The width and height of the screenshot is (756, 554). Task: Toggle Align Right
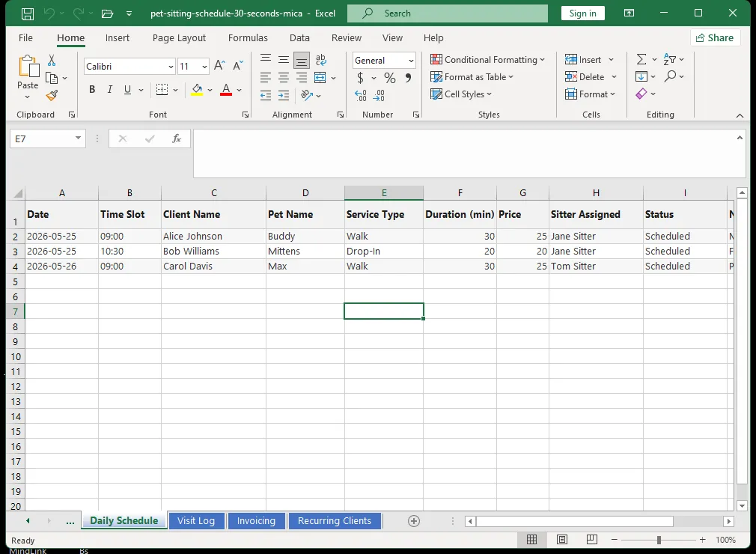point(302,78)
